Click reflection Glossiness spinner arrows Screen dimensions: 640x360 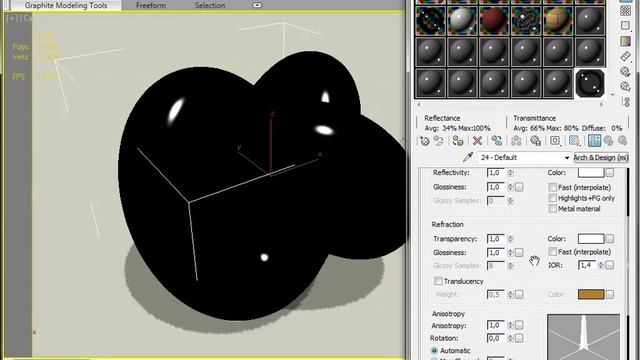coord(510,187)
